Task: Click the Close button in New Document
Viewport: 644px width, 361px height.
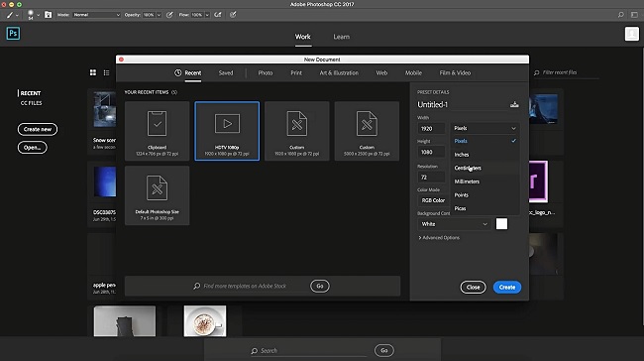Action: (473, 287)
